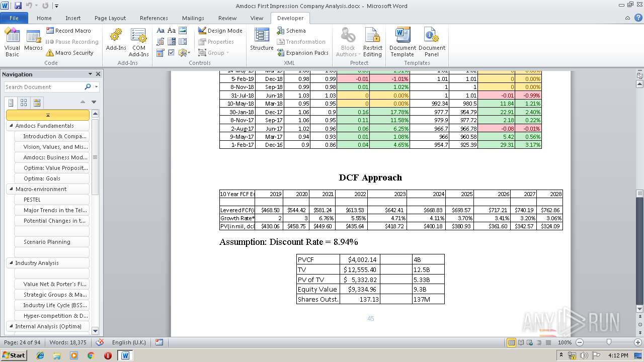
Task: Open Document Panel settings
Action: click(432, 42)
